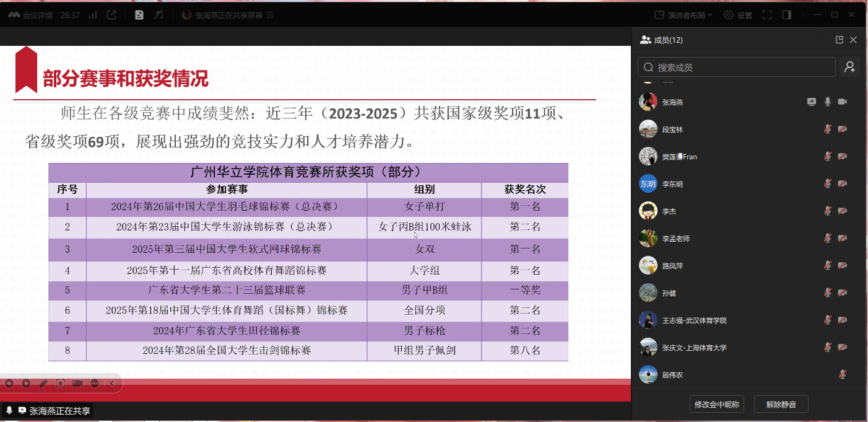The image size is (868, 422).
Task: Toggle the side panel icon in top bar
Action: [x=787, y=15]
